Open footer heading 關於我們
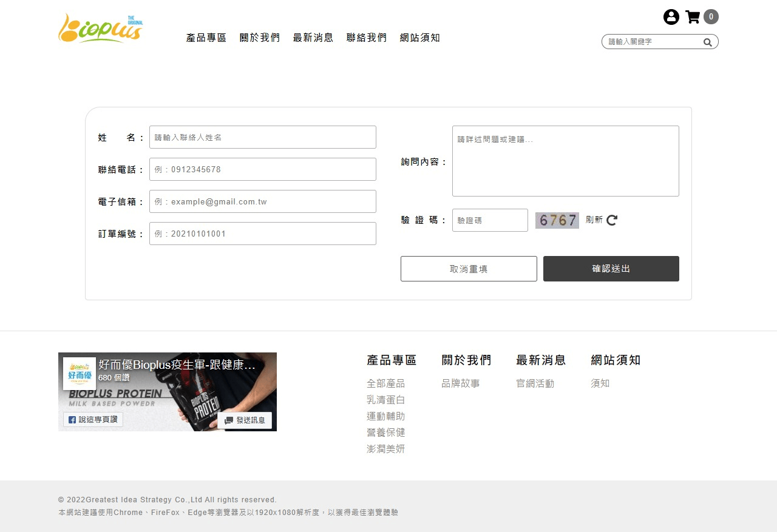This screenshot has width=777, height=532. pos(466,360)
